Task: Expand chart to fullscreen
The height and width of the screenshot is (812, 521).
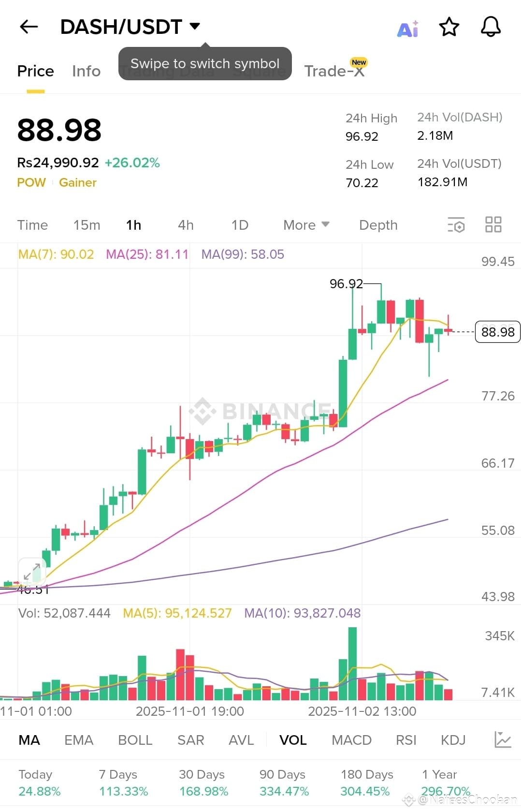Action: [32, 572]
